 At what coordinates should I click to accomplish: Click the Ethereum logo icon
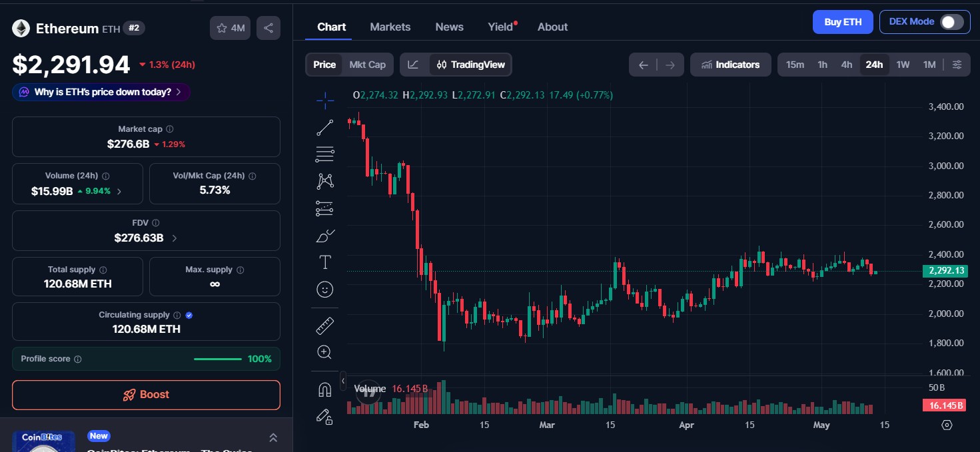(21, 28)
